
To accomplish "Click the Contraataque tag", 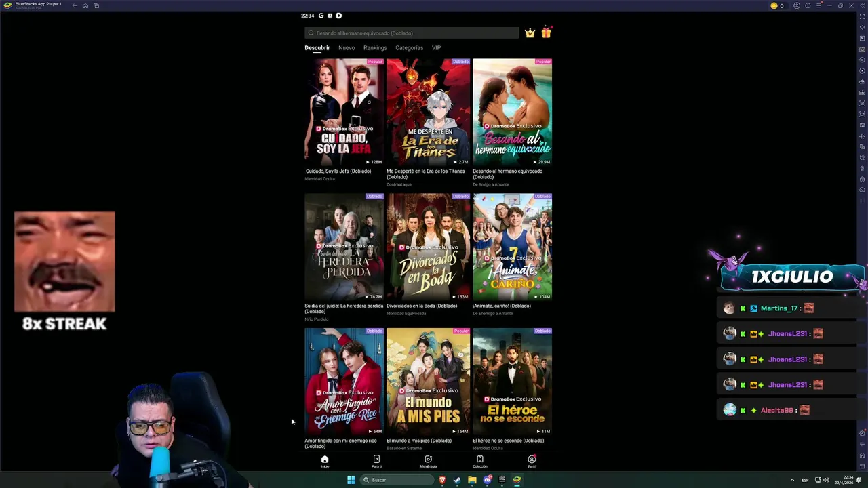I will point(399,184).
